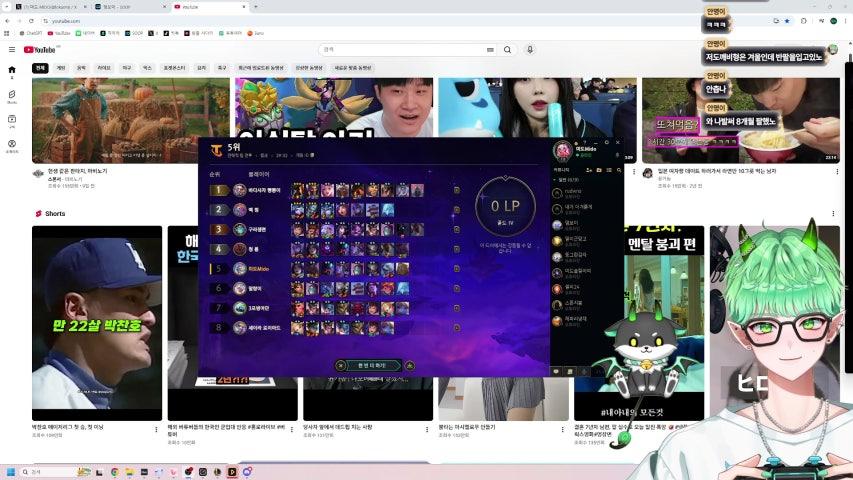Select the '믹스' filter chip

(147, 68)
